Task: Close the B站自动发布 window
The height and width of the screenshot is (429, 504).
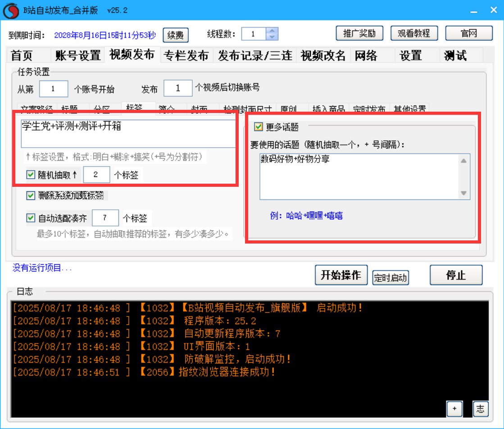Action: [494, 10]
